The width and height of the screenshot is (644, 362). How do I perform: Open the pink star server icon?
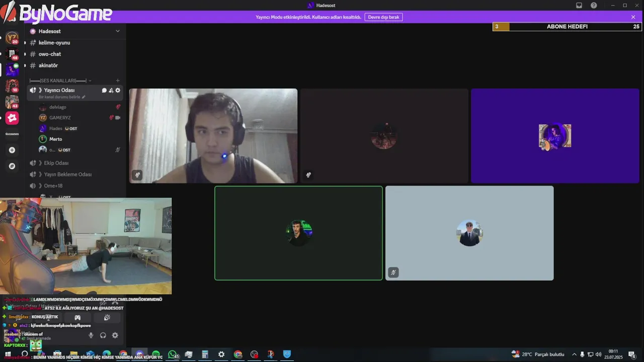coord(12,118)
